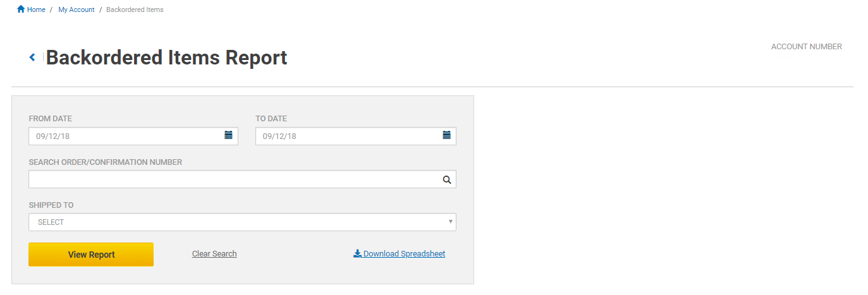Click into the order/confirmation number search box
Screen dimensions: 868x295
pyautogui.click(x=234, y=179)
